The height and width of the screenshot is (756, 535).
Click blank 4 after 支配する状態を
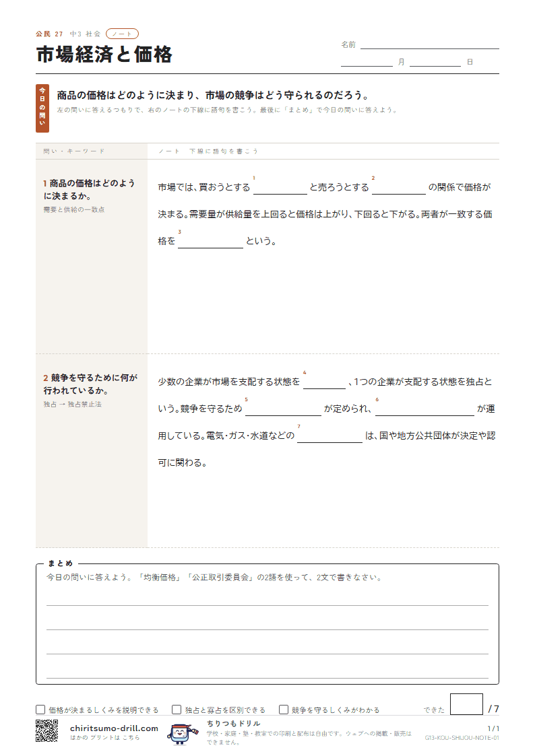tap(325, 382)
